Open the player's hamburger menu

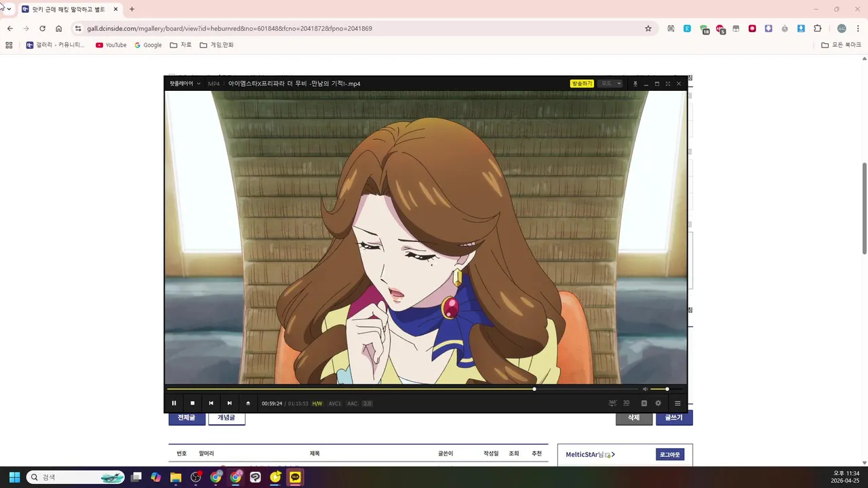[x=677, y=403]
